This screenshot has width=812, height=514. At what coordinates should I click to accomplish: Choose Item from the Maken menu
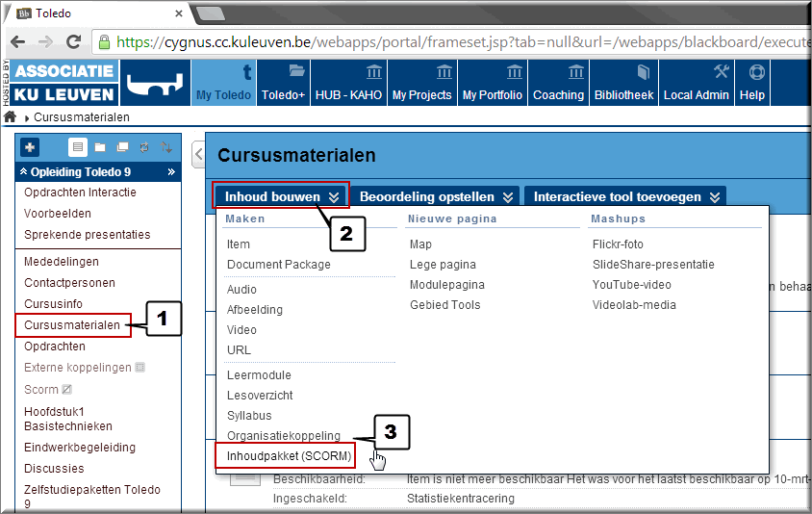pyautogui.click(x=239, y=244)
